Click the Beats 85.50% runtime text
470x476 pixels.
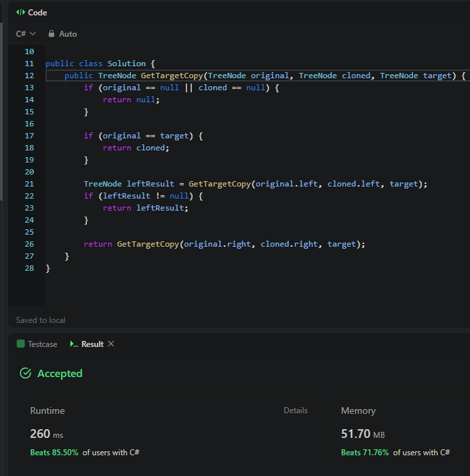tap(53, 453)
